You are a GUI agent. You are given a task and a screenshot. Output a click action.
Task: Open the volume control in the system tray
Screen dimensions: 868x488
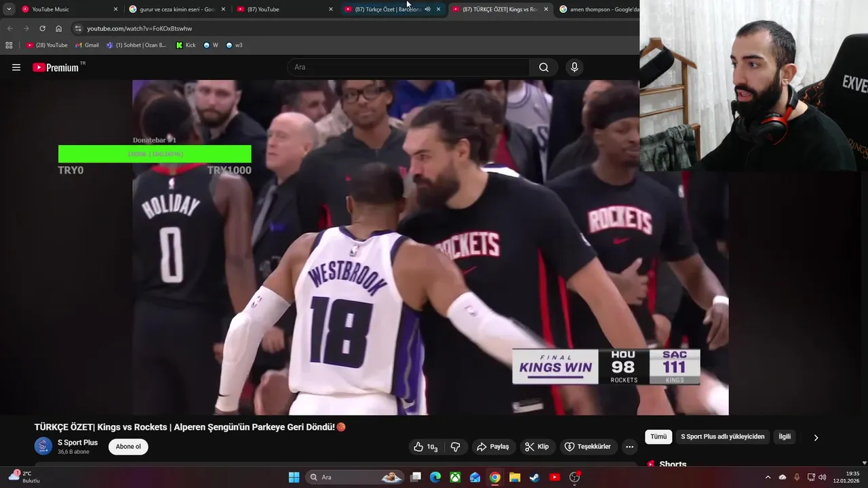coord(822,477)
